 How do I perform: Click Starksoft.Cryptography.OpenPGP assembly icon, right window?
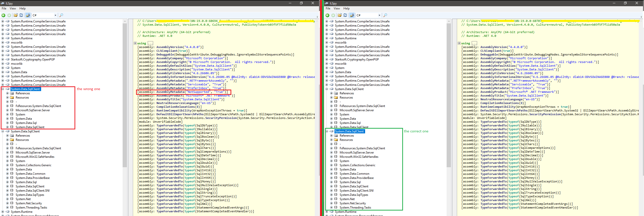click(331, 59)
